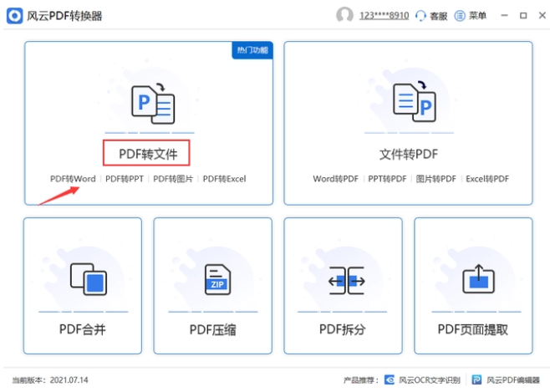This screenshot has width=550, height=392.
Task: Maximize the converter window
Action: (523, 15)
